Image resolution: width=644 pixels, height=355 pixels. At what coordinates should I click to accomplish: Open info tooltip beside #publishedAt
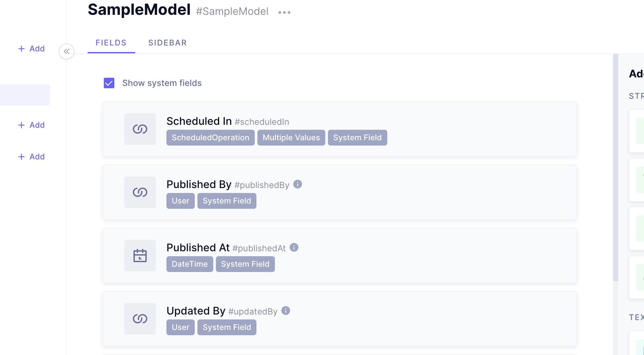294,247
